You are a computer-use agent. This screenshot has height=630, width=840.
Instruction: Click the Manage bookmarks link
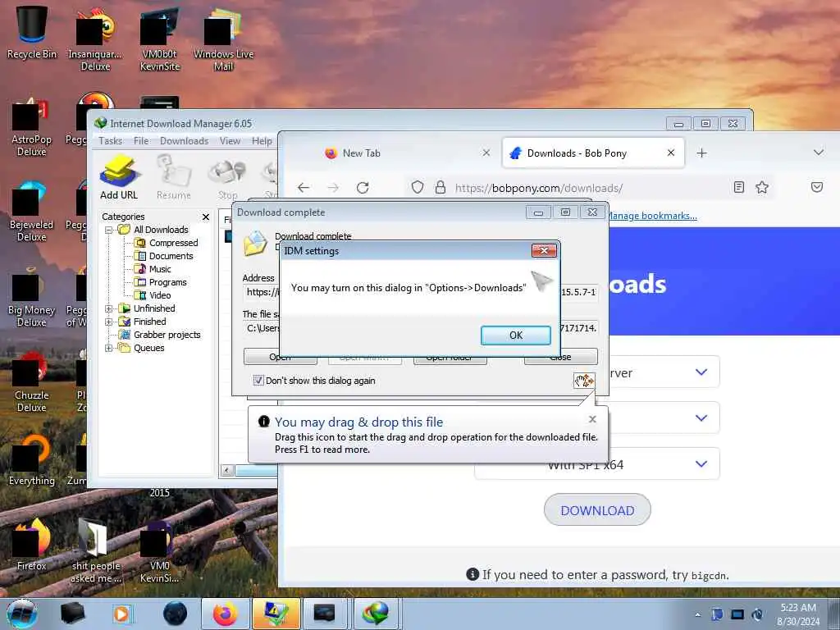click(x=652, y=216)
